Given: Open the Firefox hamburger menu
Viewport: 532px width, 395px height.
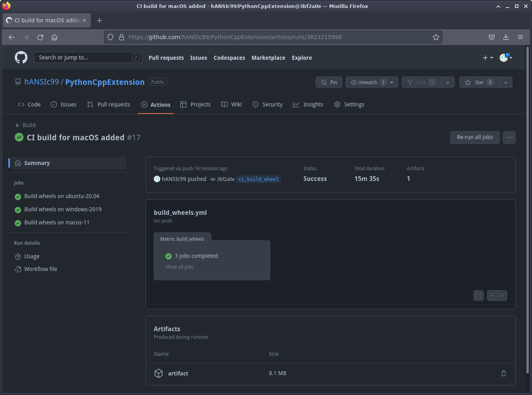Looking at the screenshot, I should coord(520,37).
